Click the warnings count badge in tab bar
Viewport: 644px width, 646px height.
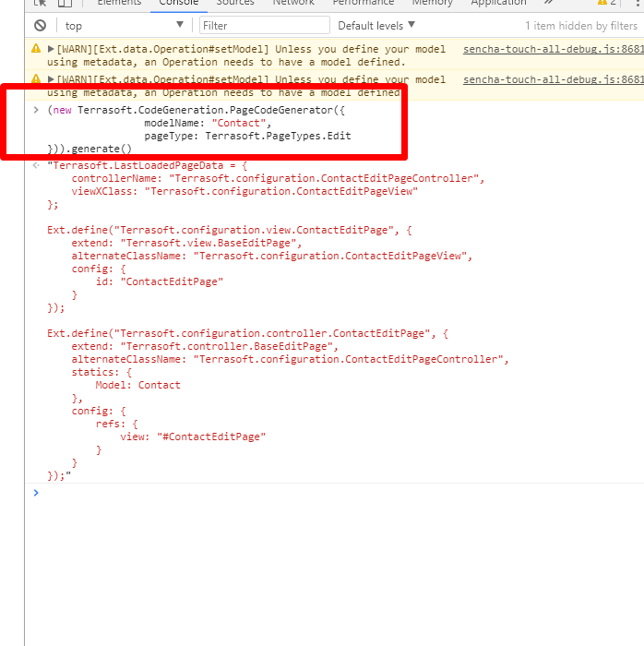[607, 3]
